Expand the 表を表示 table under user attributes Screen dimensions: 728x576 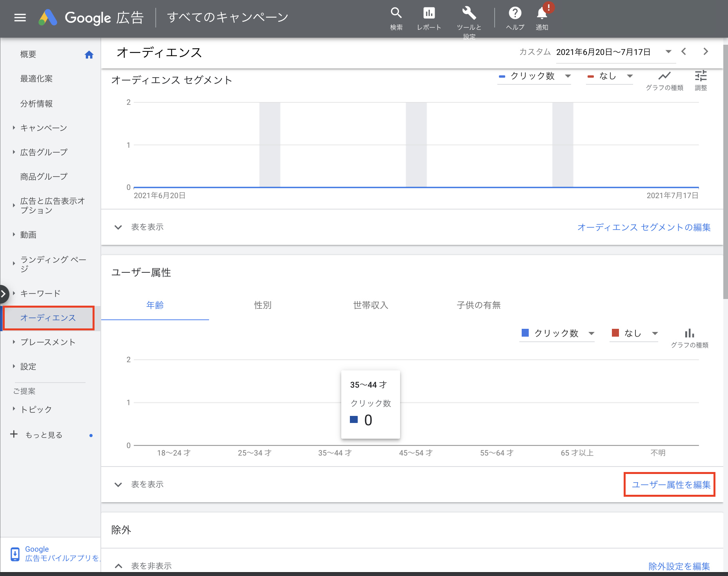point(147,484)
